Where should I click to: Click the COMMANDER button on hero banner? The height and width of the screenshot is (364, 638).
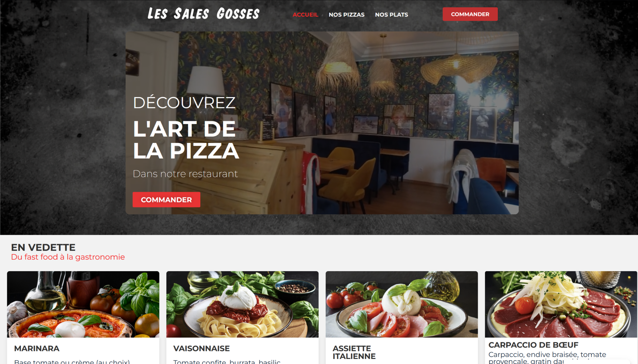[166, 200]
